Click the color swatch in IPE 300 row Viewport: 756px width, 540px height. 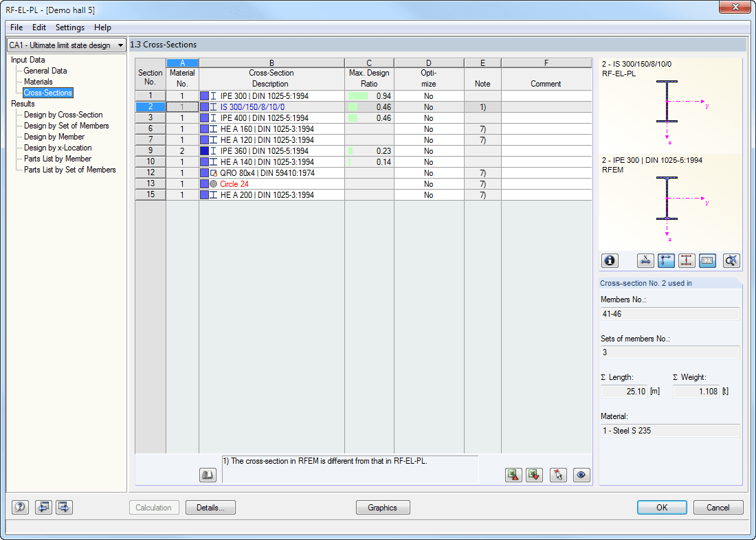[204, 96]
